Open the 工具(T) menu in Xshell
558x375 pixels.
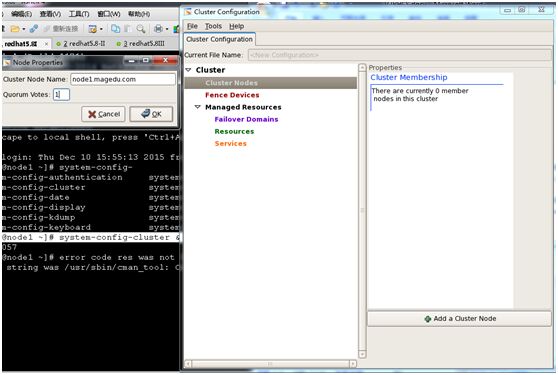(x=79, y=14)
